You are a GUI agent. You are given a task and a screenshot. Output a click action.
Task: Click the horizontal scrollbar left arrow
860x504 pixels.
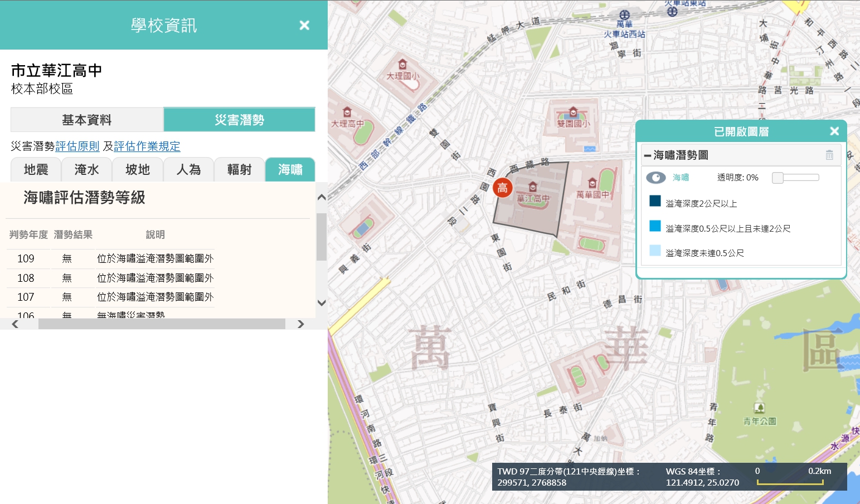point(15,324)
